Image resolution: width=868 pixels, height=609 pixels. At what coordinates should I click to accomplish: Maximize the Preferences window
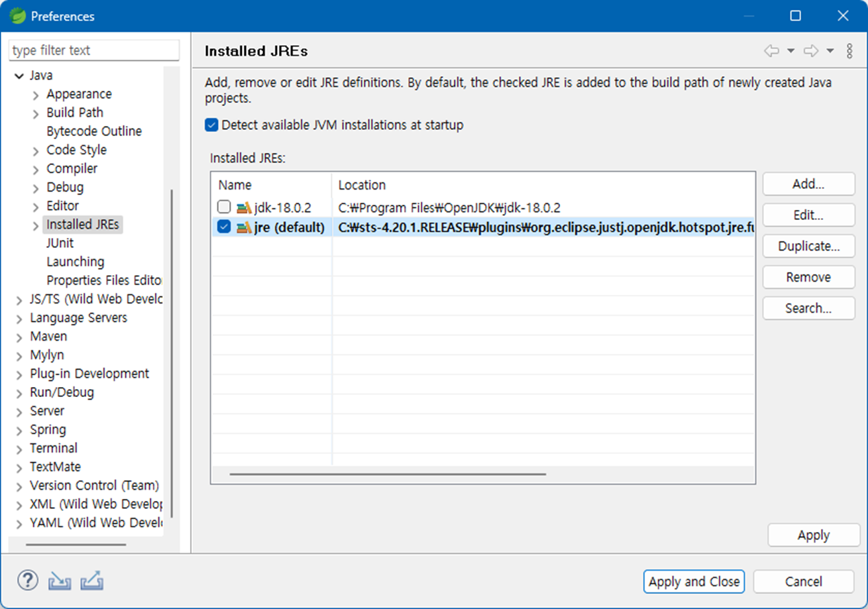(796, 16)
